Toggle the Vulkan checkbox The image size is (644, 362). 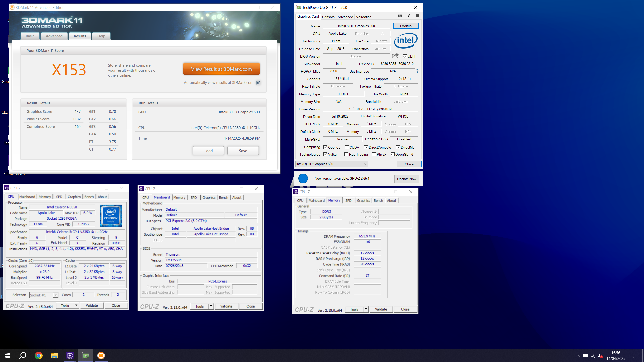pos(325,154)
